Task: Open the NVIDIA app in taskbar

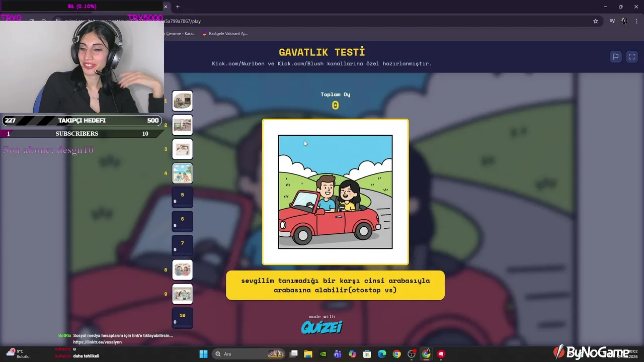Action: [323, 354]
